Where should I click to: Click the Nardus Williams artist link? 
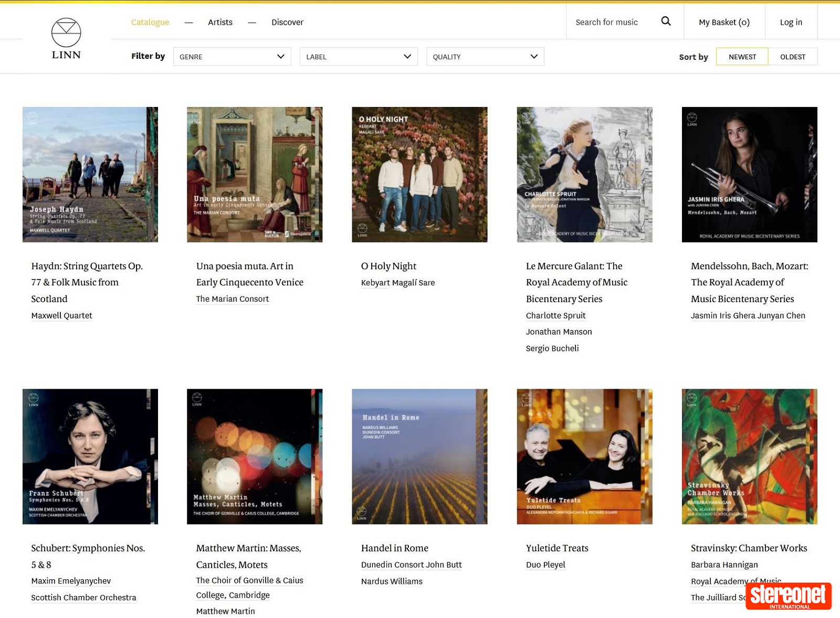click(x=392, y=581)
